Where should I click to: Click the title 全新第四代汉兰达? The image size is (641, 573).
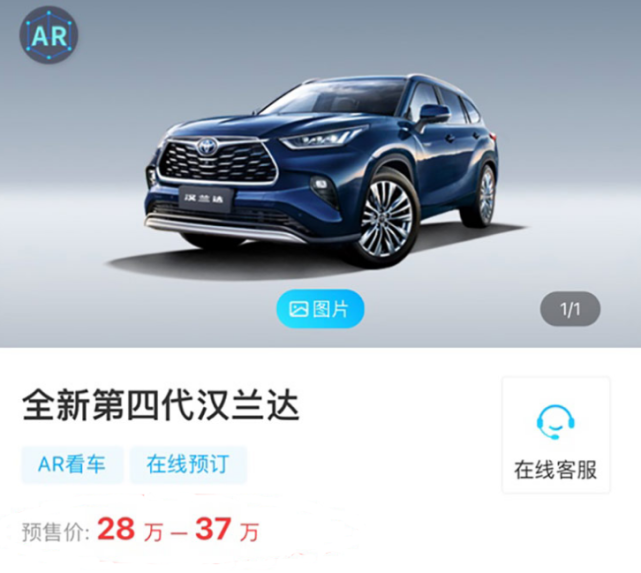[x=161, y=406]
